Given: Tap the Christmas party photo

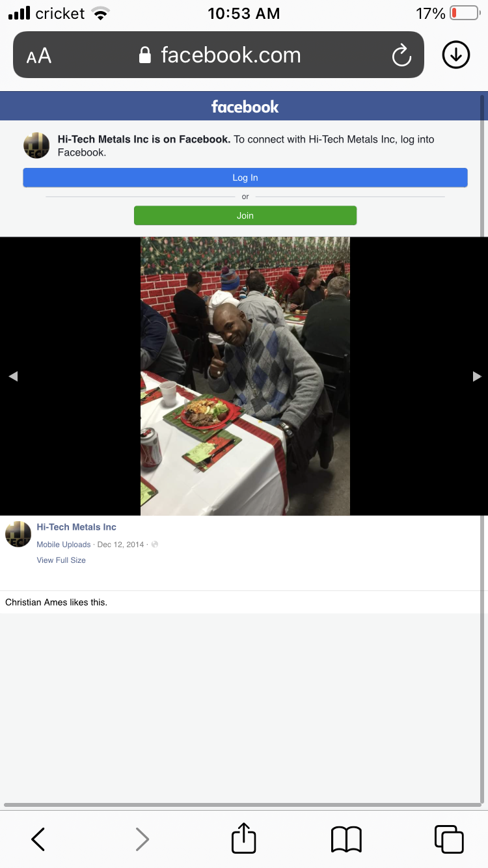Looking at the screenshot, I should (245, 376).
